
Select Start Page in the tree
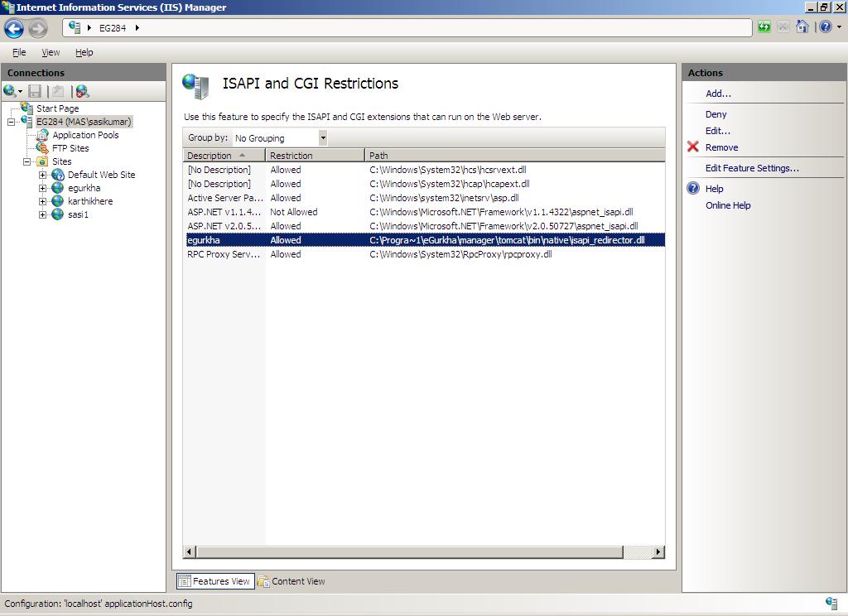point(57,108)
